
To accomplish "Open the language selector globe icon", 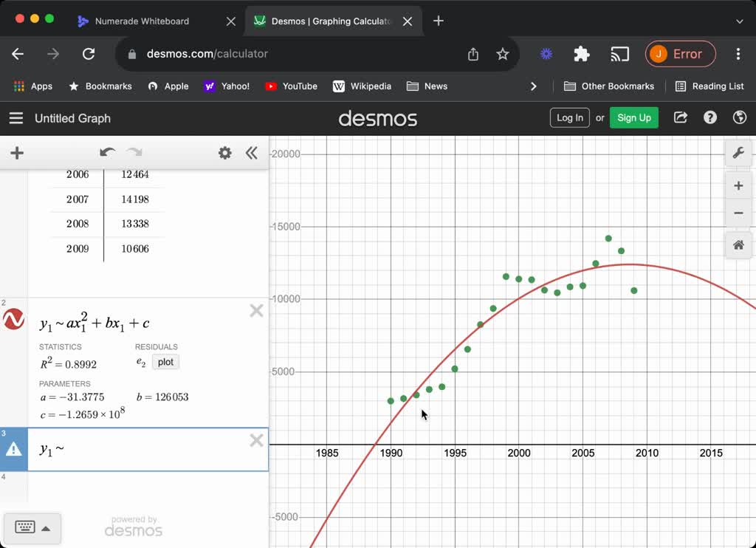I will pos(740,117).
